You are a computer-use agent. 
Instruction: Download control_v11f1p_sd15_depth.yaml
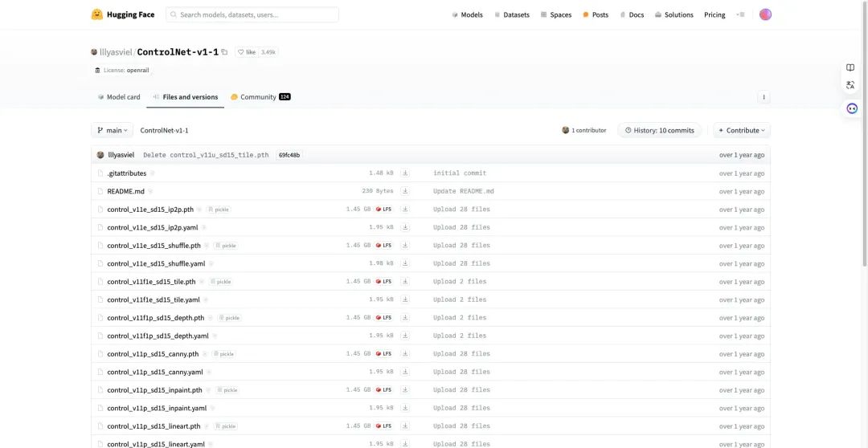click(x=405, y=336)
